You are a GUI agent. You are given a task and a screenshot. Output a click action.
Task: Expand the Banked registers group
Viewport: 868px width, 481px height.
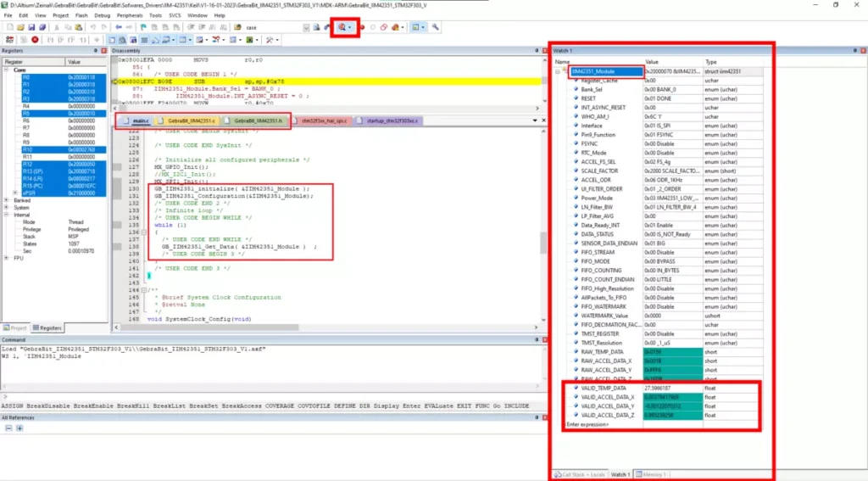pos(7,200)
